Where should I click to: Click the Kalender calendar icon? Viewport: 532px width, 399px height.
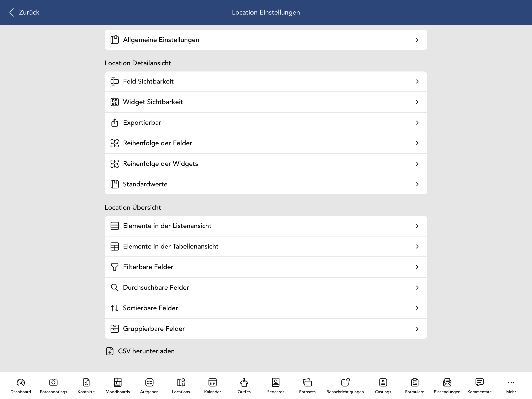click(212, 382)
